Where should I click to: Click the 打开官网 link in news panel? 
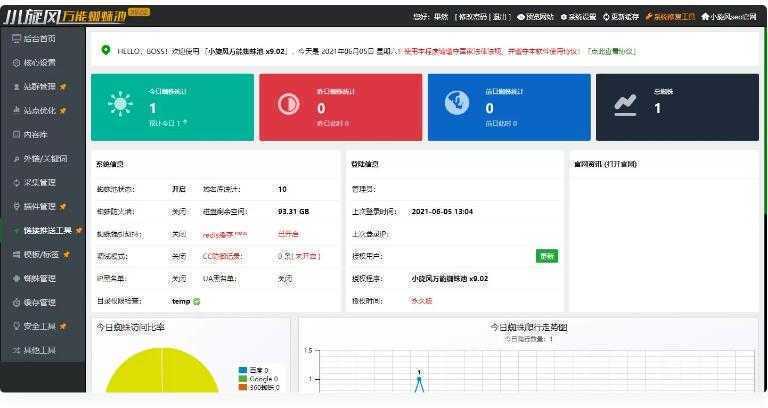pyautogui.click(x=621, y=164)
